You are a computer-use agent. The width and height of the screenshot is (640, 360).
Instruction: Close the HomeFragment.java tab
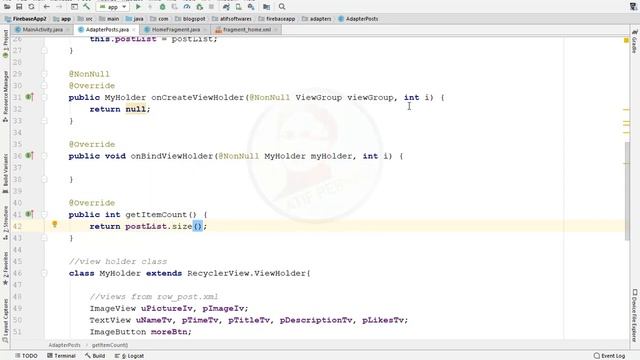(x=204, y=30)
